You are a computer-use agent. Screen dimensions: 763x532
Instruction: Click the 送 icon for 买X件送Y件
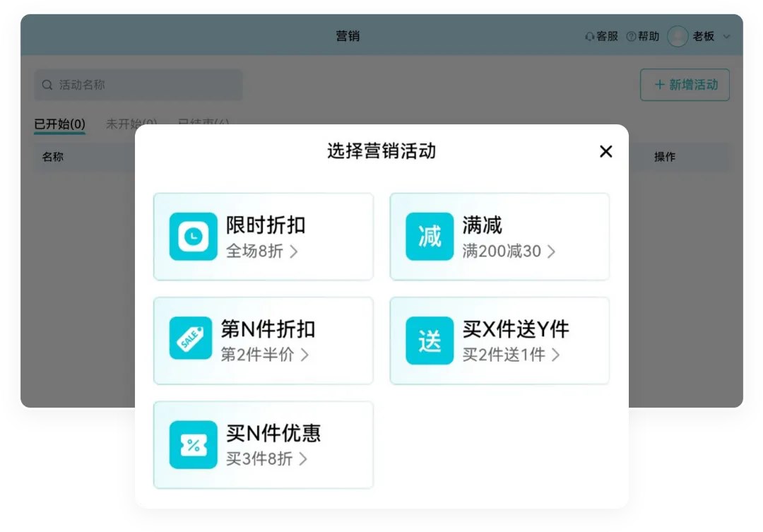click(430, 341)
